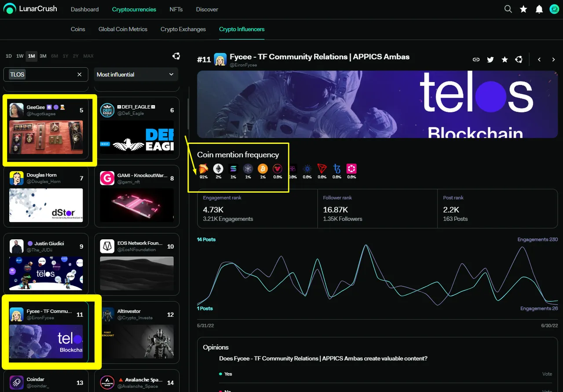The image size is (563, 392).
Task: Open the DEFI_EAGLE influencer card
Action: tap(137, 128)
